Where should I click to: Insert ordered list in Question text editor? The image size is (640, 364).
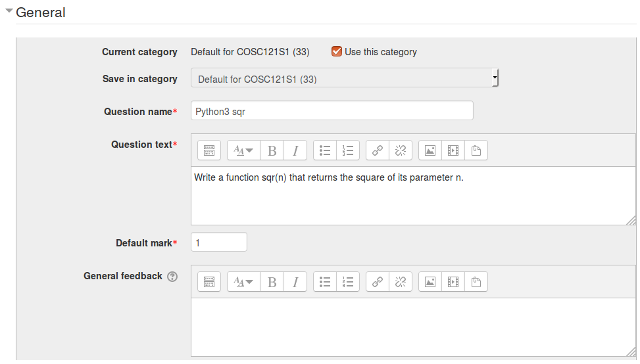tap(348, 150)
